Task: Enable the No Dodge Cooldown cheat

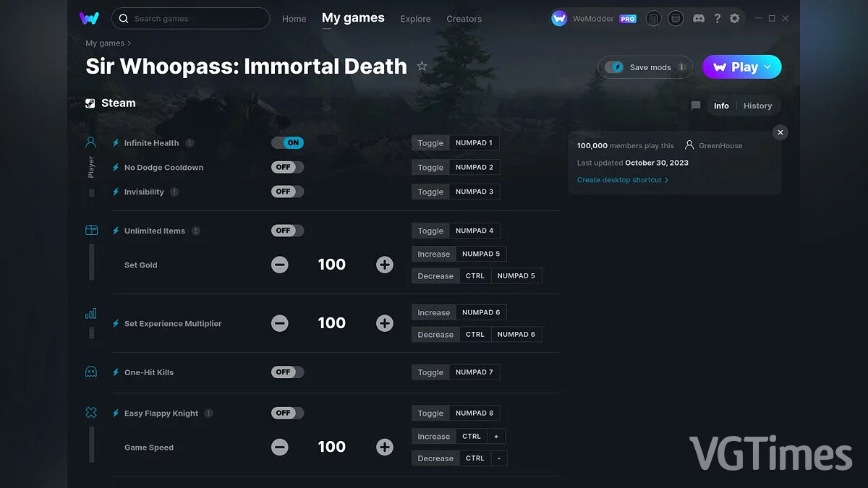Action: click(287, 167)
